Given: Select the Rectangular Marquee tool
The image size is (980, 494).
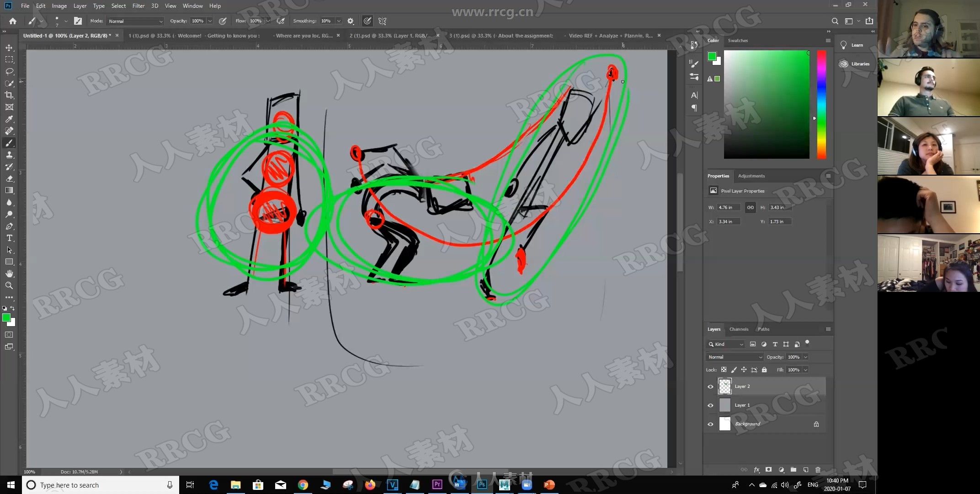Looking at the screenshot, I should coord(9,59).
